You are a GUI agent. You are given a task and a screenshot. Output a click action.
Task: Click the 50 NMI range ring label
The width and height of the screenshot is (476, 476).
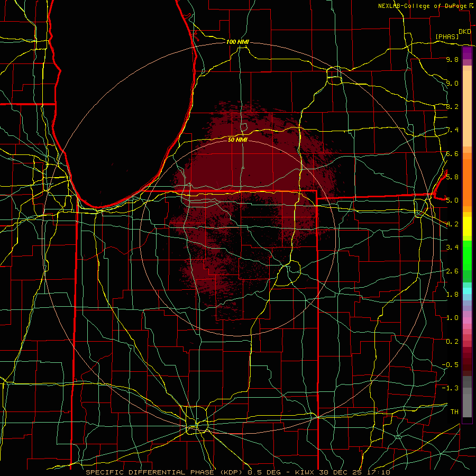click(237, 140)
